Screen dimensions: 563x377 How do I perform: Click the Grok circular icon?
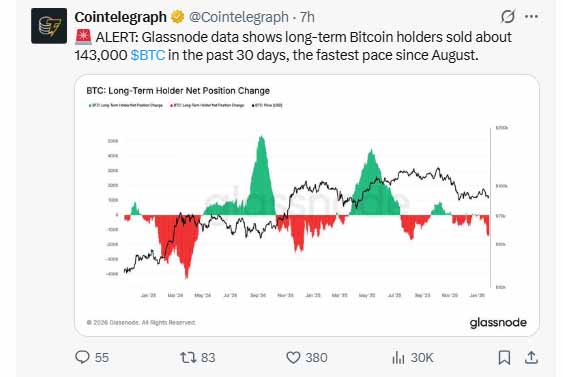click(508, 16)
